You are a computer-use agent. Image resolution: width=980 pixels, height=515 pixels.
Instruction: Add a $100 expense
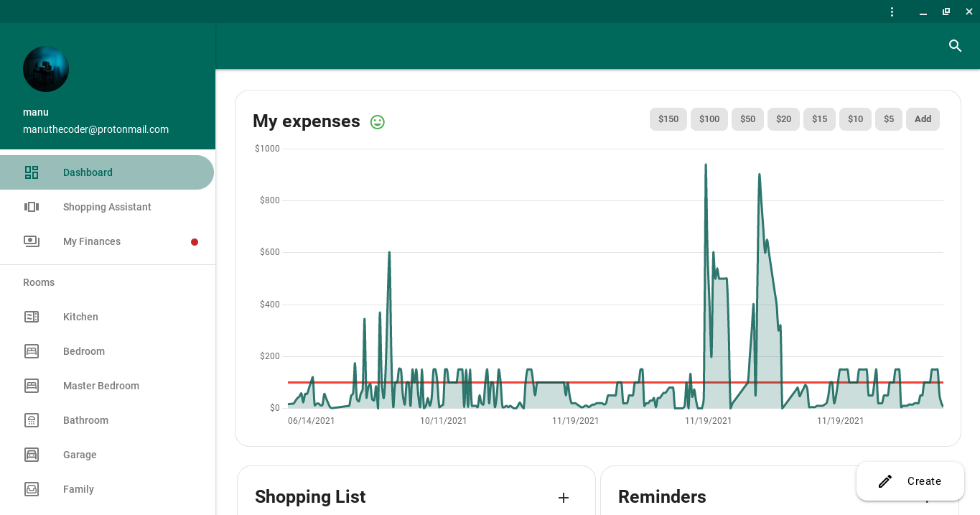709,119
